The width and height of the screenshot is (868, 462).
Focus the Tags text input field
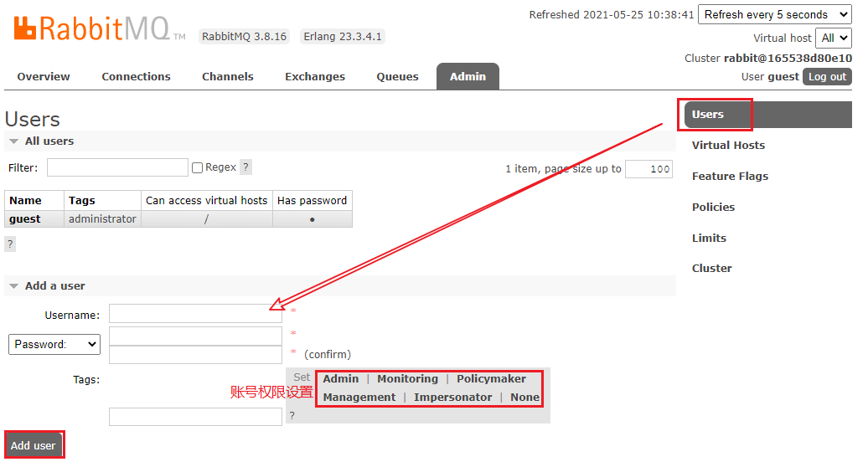(x=195, y=417)
